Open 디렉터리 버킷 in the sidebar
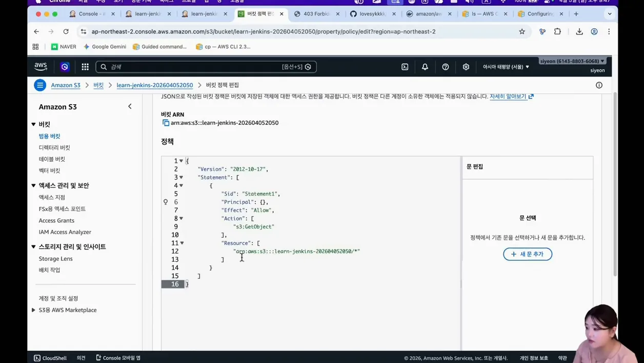This screenshot has height=363, width=644. pyautogui.click(x=54, y=147)
